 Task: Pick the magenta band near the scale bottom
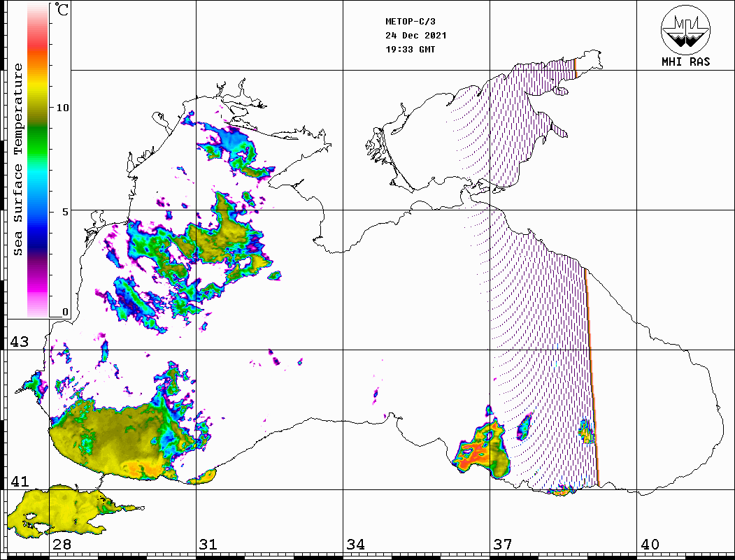click(x=38, y=283)
